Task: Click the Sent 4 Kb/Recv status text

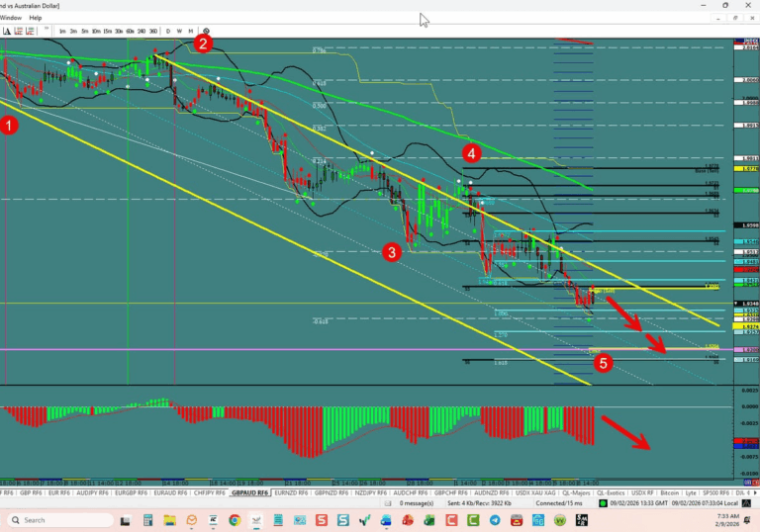Action: click(479, 503)
